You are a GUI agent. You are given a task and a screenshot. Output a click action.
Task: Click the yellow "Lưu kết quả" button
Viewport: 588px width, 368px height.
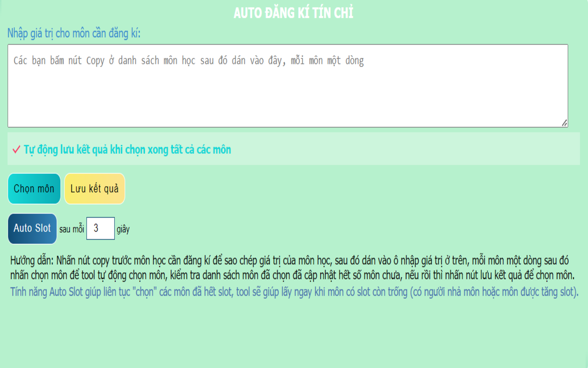pyautogui.click(x=94, y=189)
